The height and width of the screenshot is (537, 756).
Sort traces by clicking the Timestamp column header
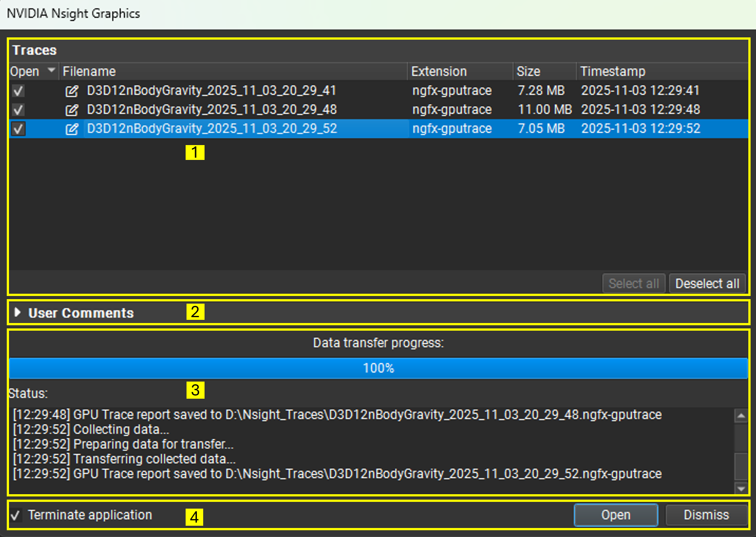[x=612, y=71]
